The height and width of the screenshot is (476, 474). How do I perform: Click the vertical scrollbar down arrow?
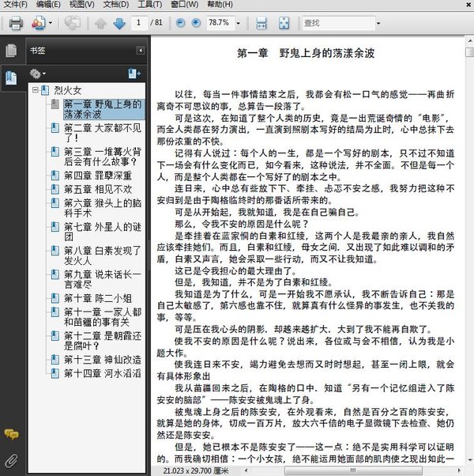coord(469,460)
